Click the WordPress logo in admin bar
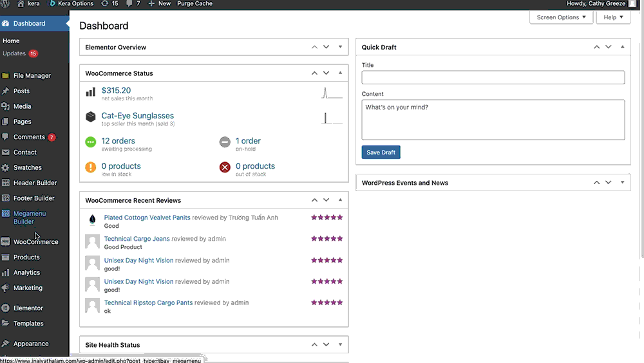644x363 pixels. [5, 4]
